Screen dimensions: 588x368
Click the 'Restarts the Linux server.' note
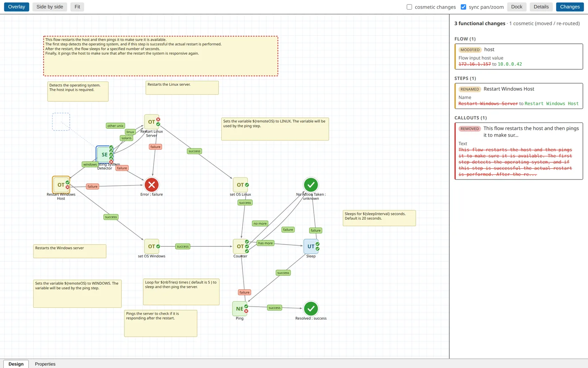(x=182, y=87)
